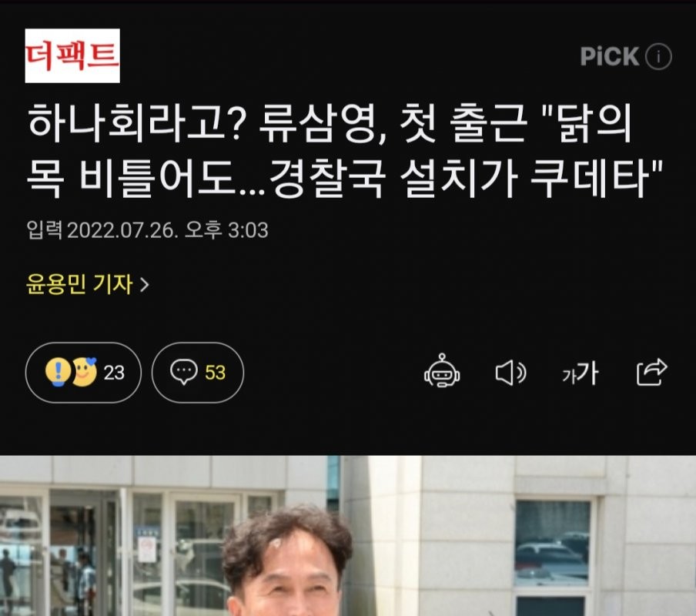This screenshot has height=616, width=696.
Task: Tap the exclamation reaction emoji
Action: point(59,372)
